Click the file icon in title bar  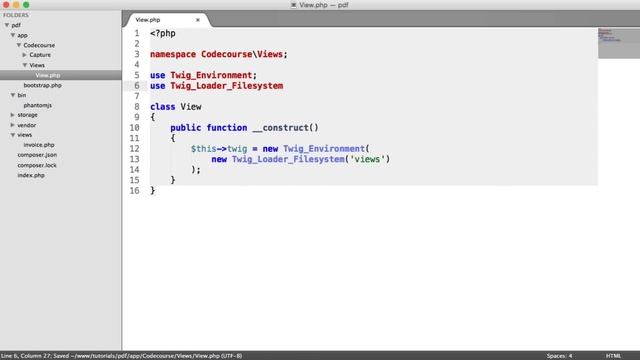coord(293,5)
